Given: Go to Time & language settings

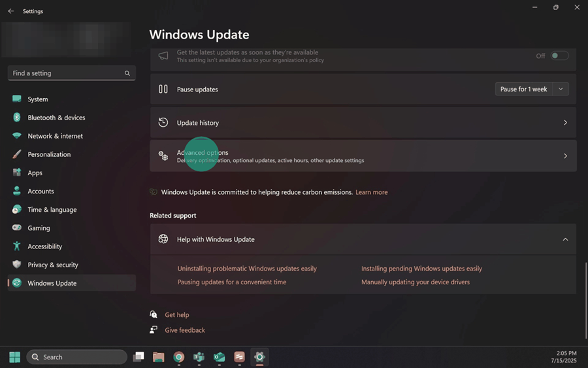Looking at the screenshot, I should pyautogui.click(x=52, y=210).
